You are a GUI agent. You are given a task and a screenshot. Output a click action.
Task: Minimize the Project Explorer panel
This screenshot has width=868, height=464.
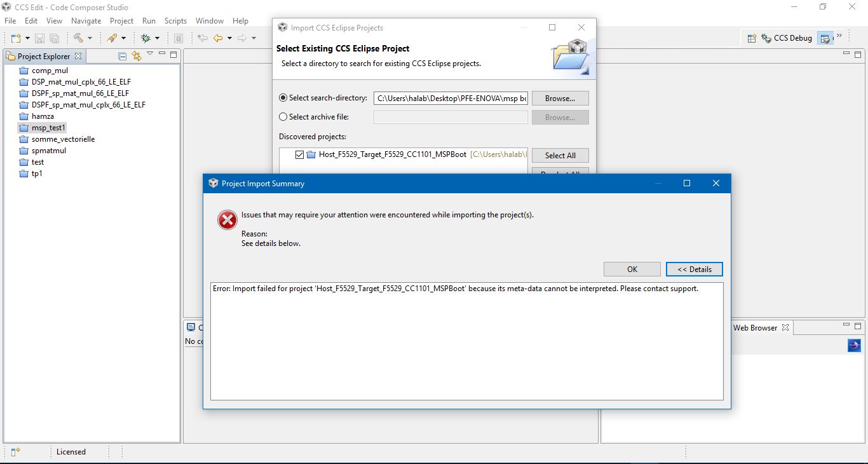(x=162, y=55)
